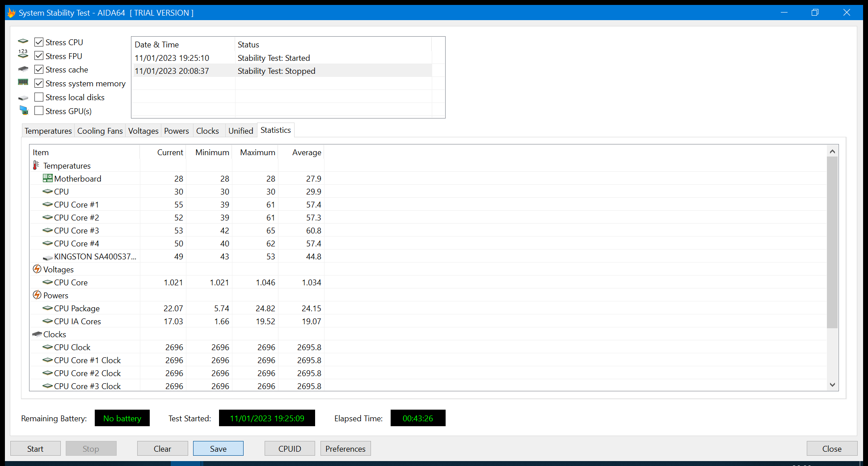868x466 pixels.
Task: Click the CPU Core voltage row icon
Action: click(x=47, y=282)
